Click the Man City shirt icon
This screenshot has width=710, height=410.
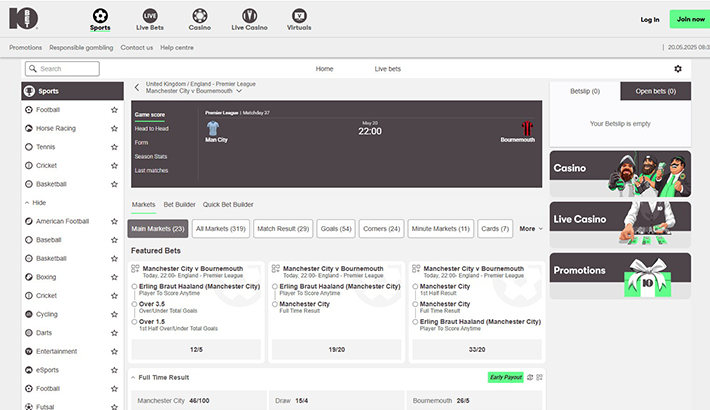pos(213,128)
